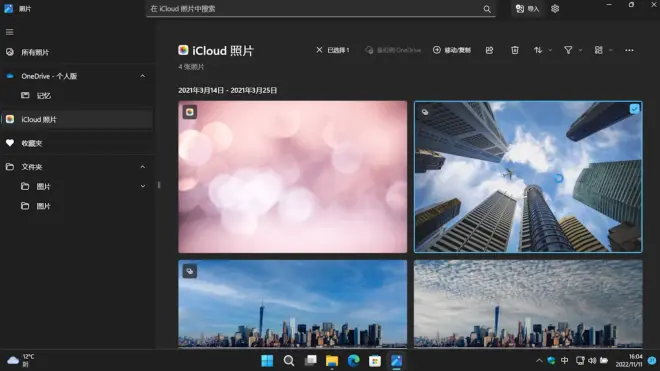Click the 移动/复制 move/copy button
This screenshot has height=371, width=660.
pos(452,50)
